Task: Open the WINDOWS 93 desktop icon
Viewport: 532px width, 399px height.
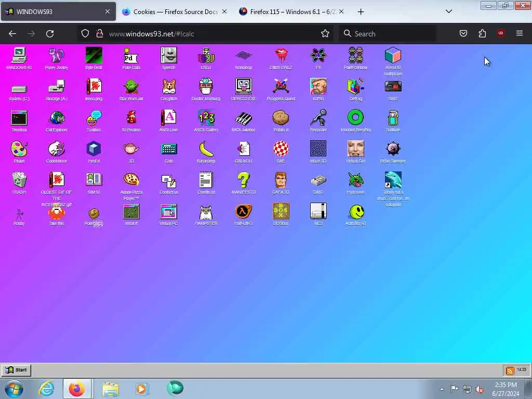Action: click(19, 55)
